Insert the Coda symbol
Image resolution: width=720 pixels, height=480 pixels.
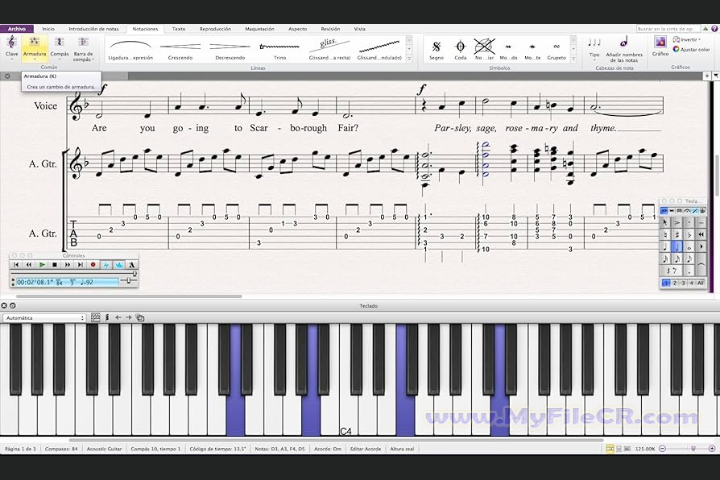pos(461,50)
